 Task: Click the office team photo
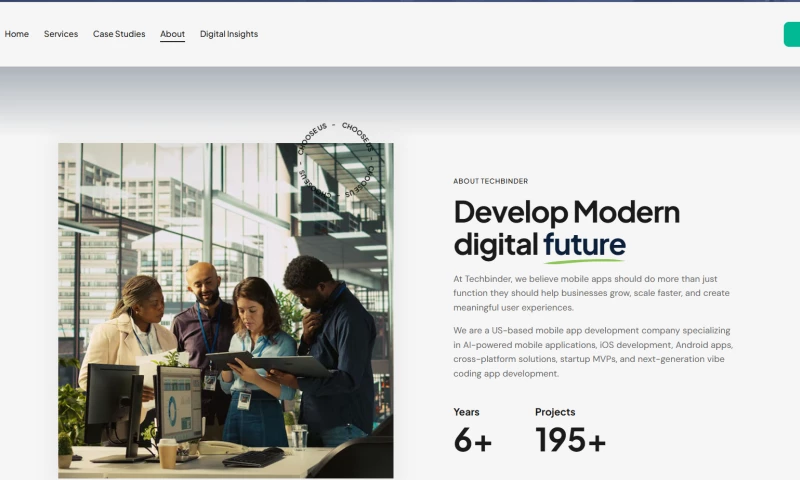226,311
